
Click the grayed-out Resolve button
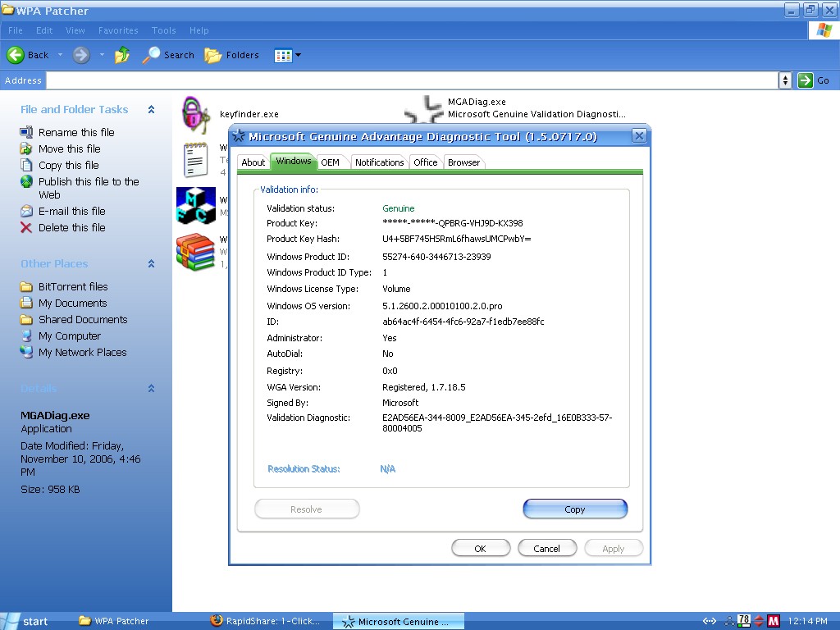click(x=307, y=509)
